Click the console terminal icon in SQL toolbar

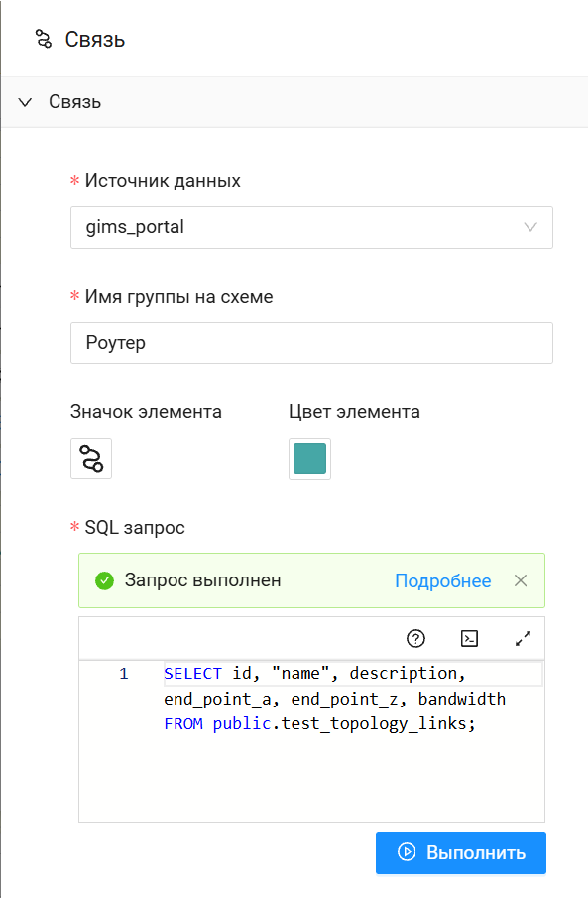[x=469, y=638]
